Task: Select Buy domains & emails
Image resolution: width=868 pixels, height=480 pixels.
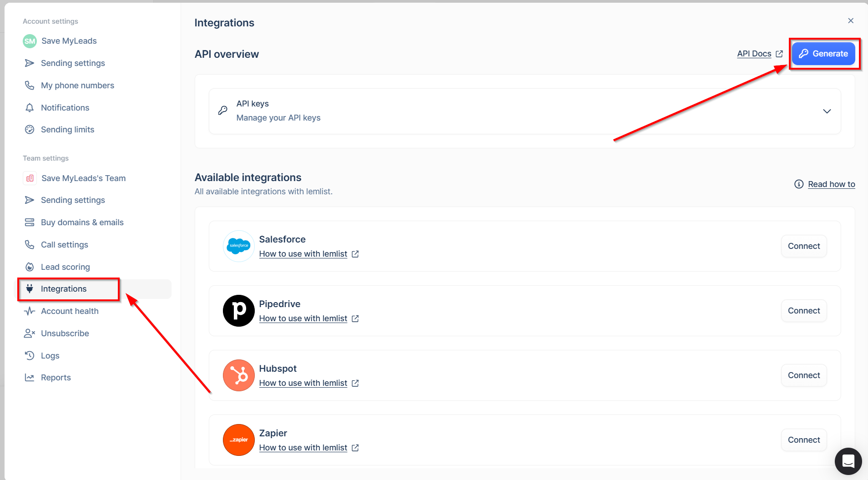Action: click(x=82, y=222)
